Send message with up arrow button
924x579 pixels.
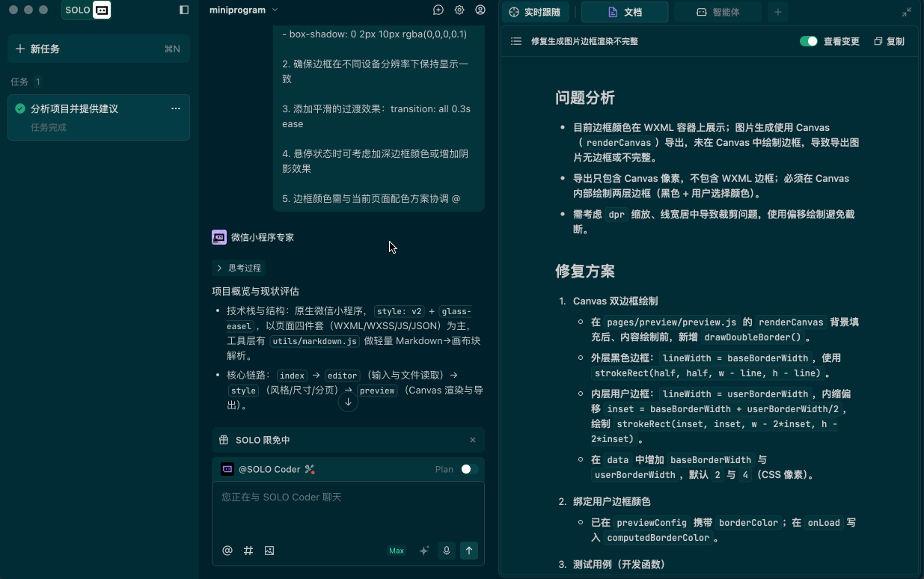click(469, 551)
